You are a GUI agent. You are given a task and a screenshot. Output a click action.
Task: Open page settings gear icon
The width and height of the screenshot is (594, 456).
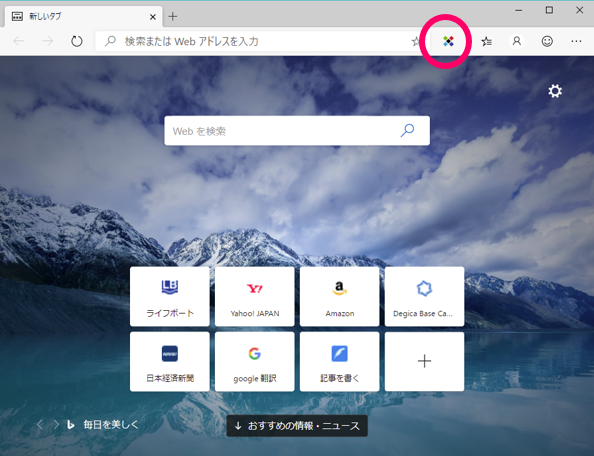tap(555, 91)
